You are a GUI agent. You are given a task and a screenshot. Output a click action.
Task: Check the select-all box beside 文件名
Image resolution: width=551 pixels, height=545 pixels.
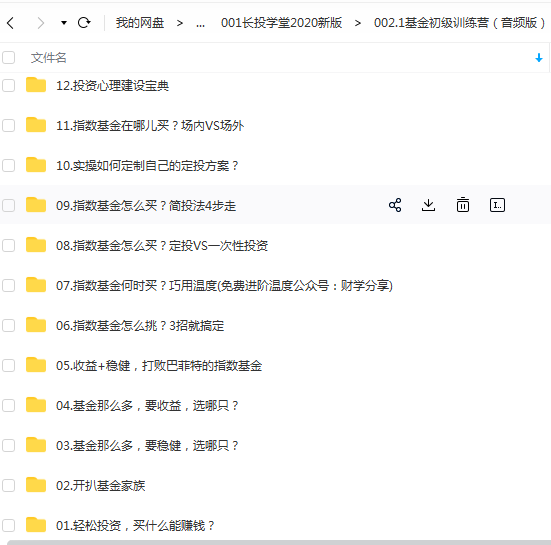click(8, 58)
